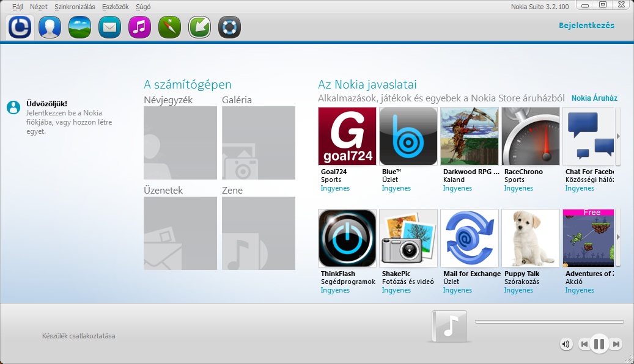Open the Darkwood RPG app icon
The image size is (634, 364).
click(470, 136)
